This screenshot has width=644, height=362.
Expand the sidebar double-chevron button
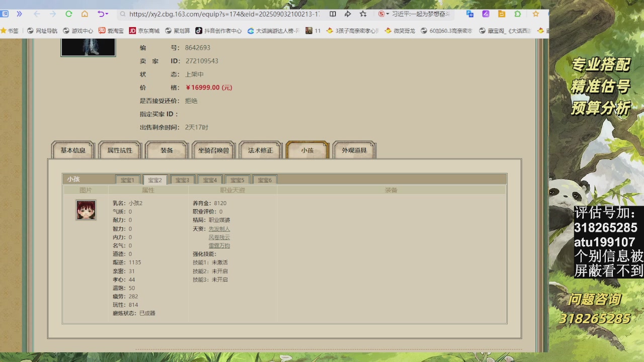[x=19, y=14]
